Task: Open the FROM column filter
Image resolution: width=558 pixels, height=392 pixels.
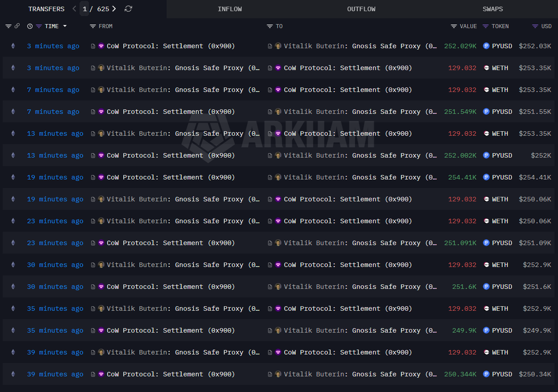Action: pos(93,26)
